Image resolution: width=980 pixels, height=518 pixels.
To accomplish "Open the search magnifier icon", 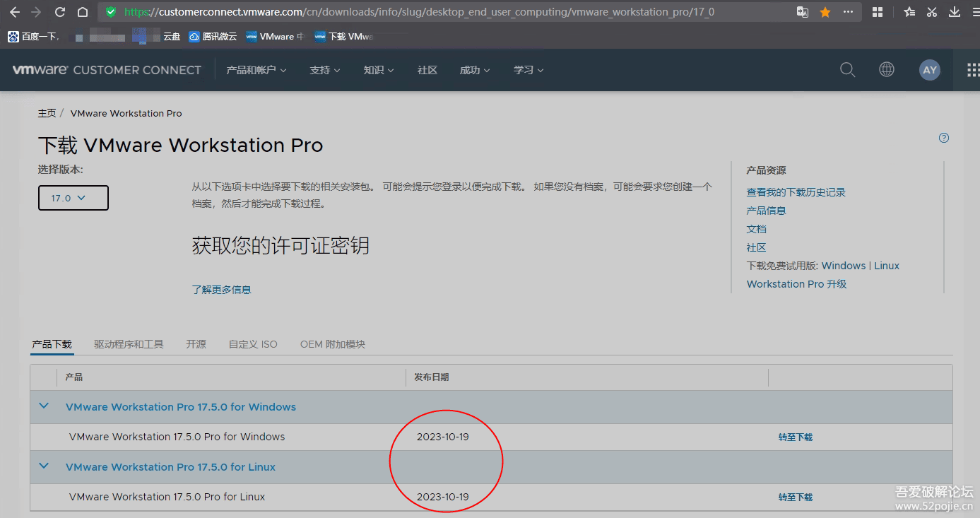I will pyautogui.click(x=847, y=69).
